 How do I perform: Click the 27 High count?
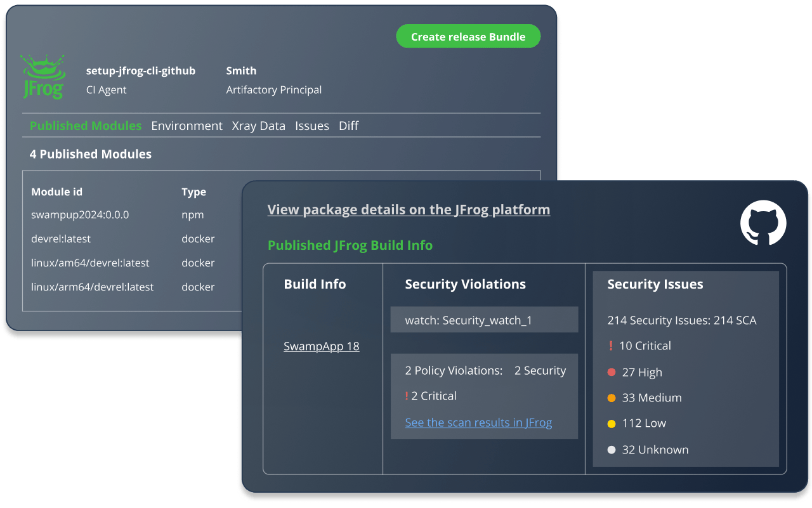(642, 372)
